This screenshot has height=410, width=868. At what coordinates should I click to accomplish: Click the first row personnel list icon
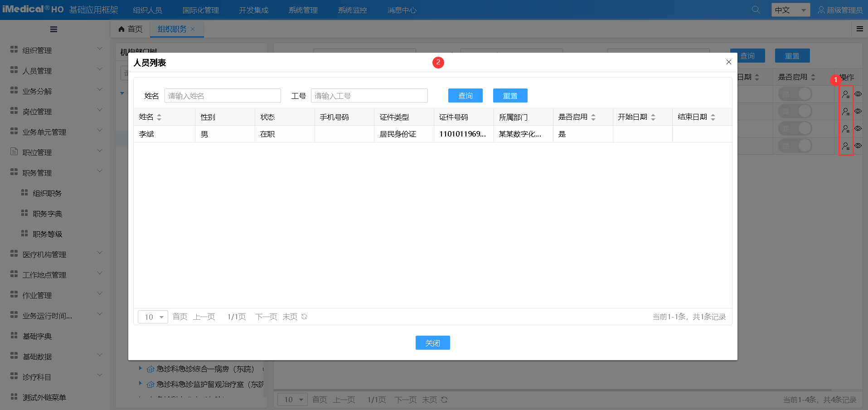click(x=845, y=94)
